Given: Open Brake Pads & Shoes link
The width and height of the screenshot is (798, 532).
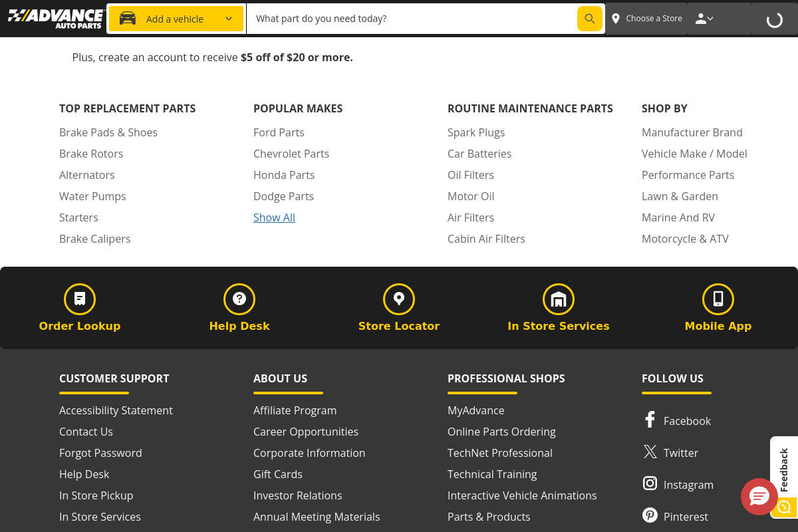Looking at the screenshot, I should point(108,132).
